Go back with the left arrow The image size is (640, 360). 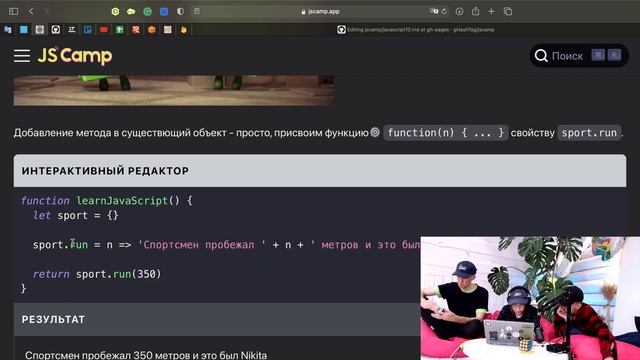(x=31, y=11)
